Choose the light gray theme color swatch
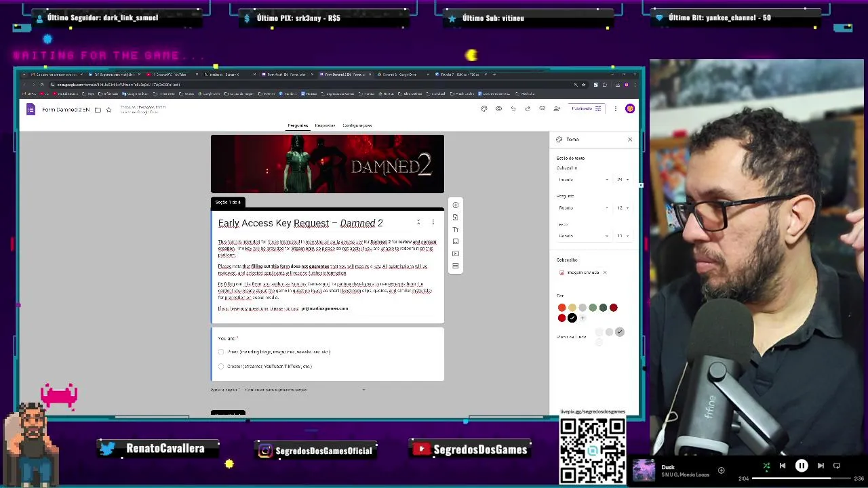This screenshot has width=868, height=488. point(583,308)
